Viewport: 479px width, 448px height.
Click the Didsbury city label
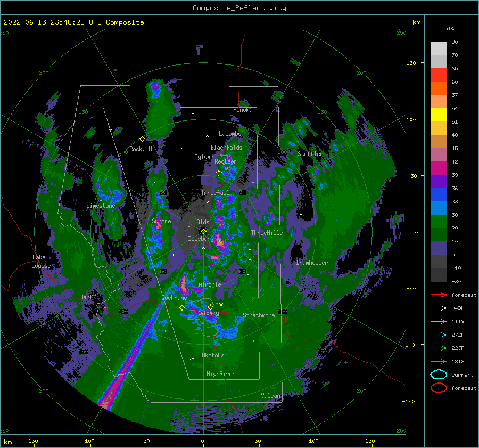201,239
